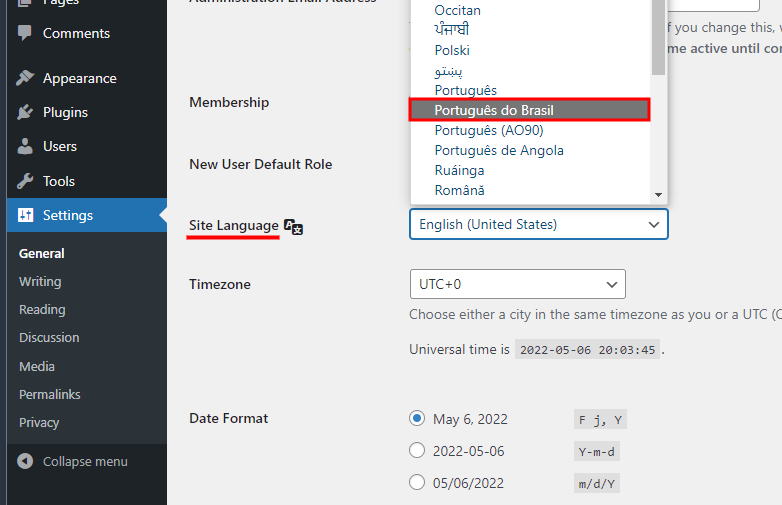Open the Site Language dropdown
782x505 pixels.
tap(539, 224)
